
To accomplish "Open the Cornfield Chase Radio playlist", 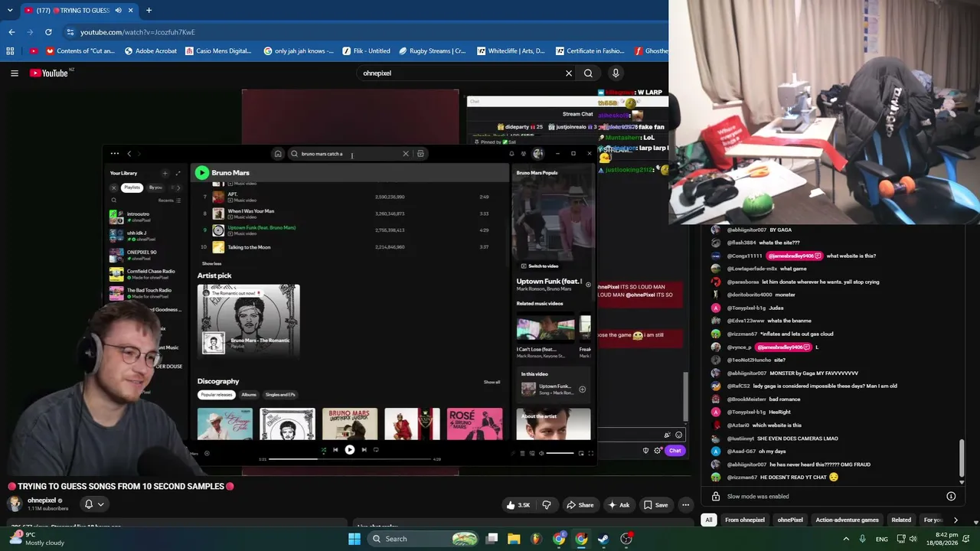I will [x=145, y=274].
